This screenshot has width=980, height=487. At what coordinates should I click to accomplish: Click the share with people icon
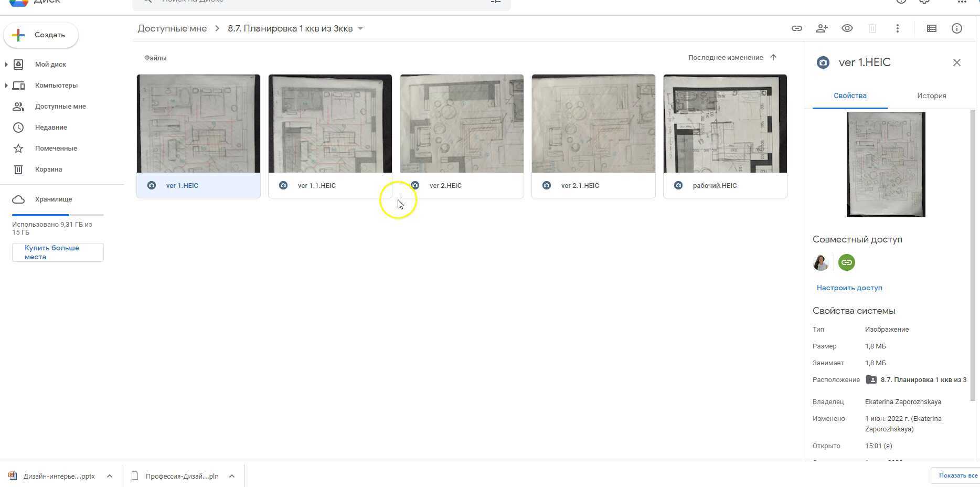pos(822,28)
